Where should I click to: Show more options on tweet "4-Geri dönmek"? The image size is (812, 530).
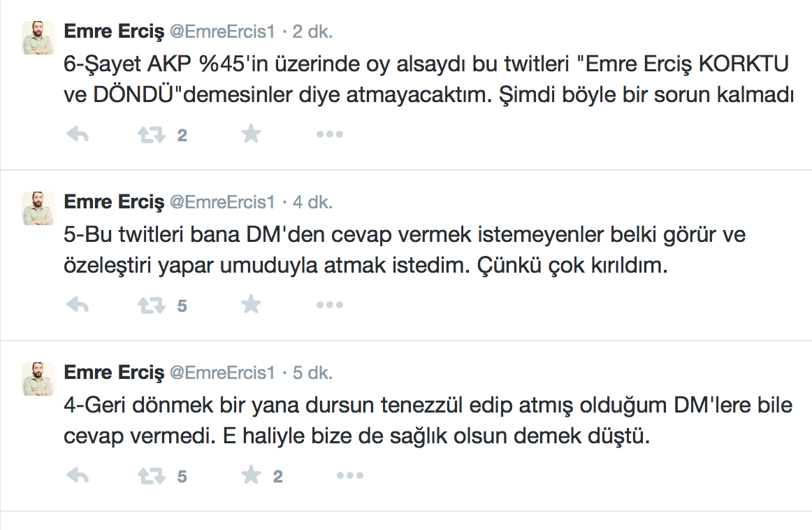point(350,476)
